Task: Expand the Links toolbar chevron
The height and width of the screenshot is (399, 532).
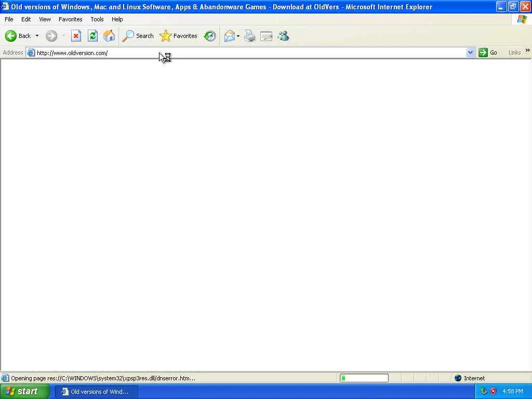Action: [528, 50]
